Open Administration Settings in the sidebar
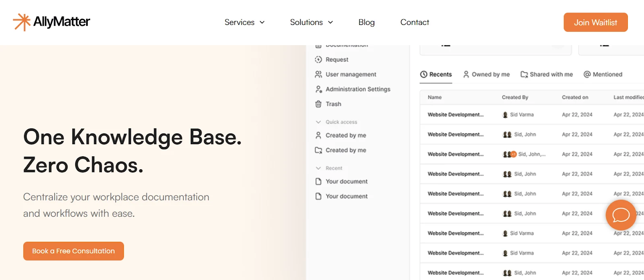 (358, 89)
